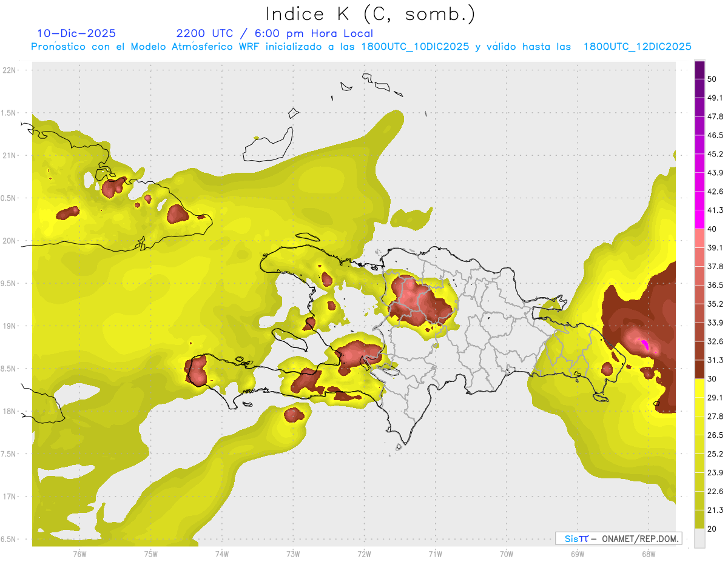Click the 75W longitude label
The height and width of the screenshot is (562, 728).
coord(151,554)
